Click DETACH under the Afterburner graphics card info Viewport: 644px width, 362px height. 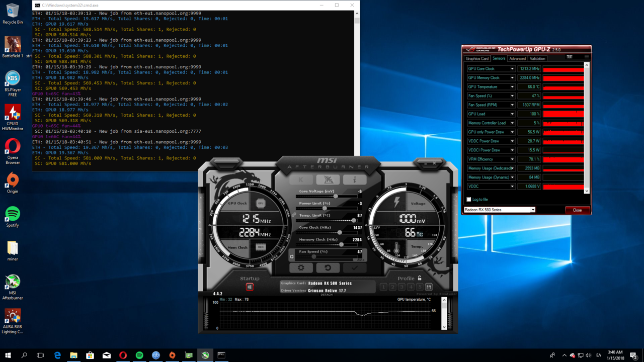(327, 295)
